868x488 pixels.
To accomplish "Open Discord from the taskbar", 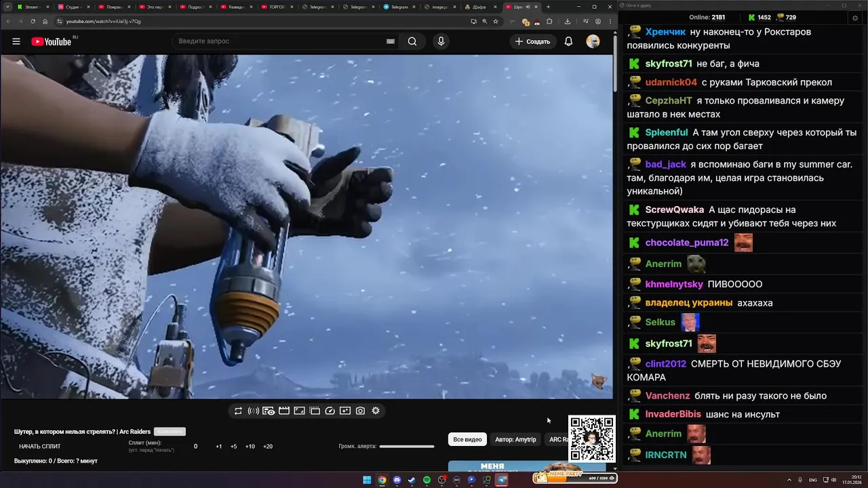I will [397, 480].
